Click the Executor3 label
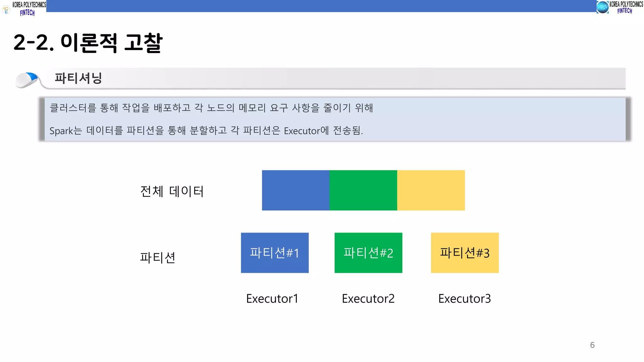 click(x=464, y=299)
